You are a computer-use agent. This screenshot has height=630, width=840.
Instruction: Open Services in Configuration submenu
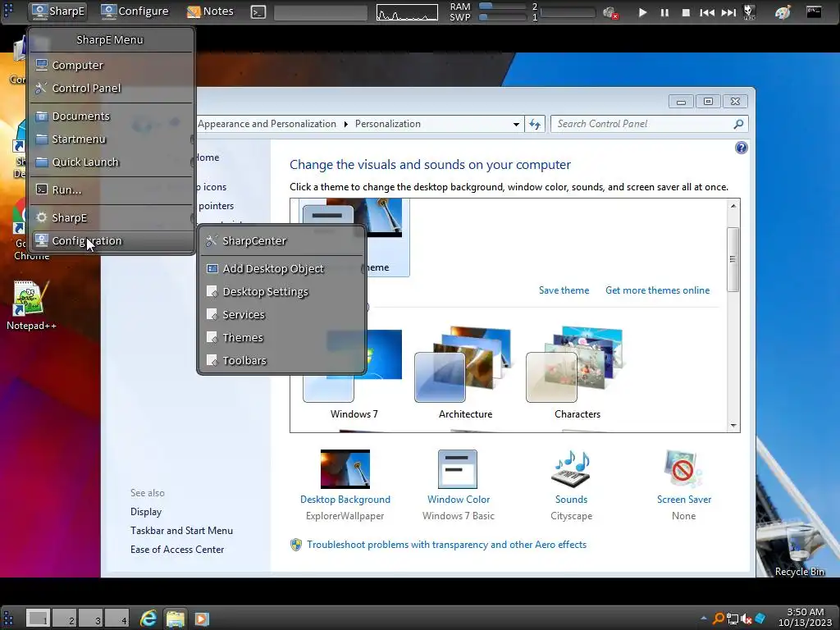(x=282, y=315)
